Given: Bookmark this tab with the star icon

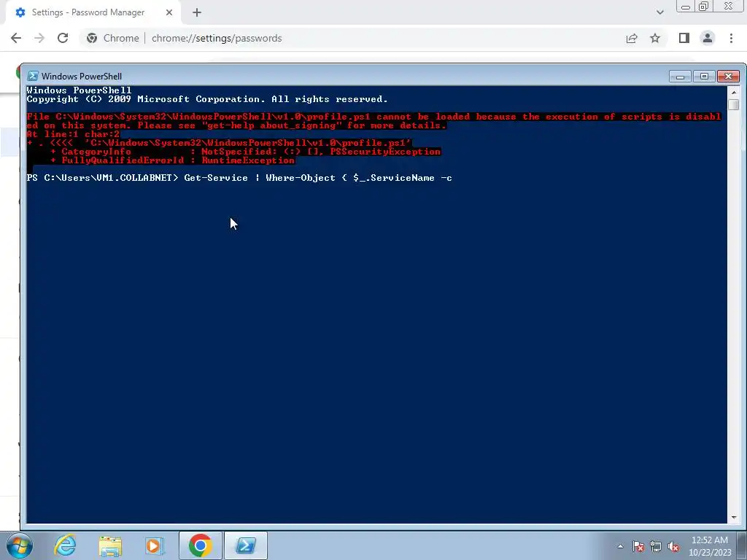Looking at the screenshot, I should pos(655,38).
